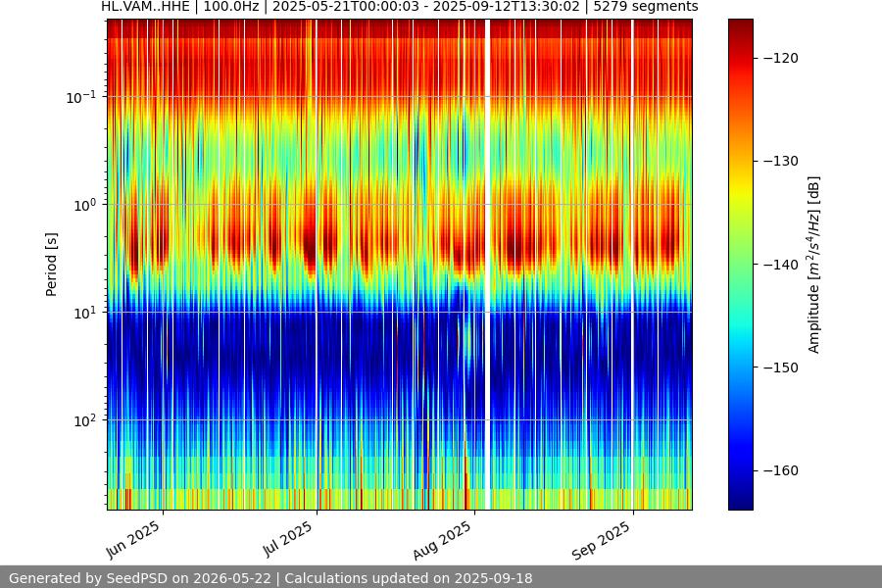The width and height of the screenshot is (882, 588).
Task: Click the plot title starting with HL.VAM..HHE
Action: tap(400, 7)
